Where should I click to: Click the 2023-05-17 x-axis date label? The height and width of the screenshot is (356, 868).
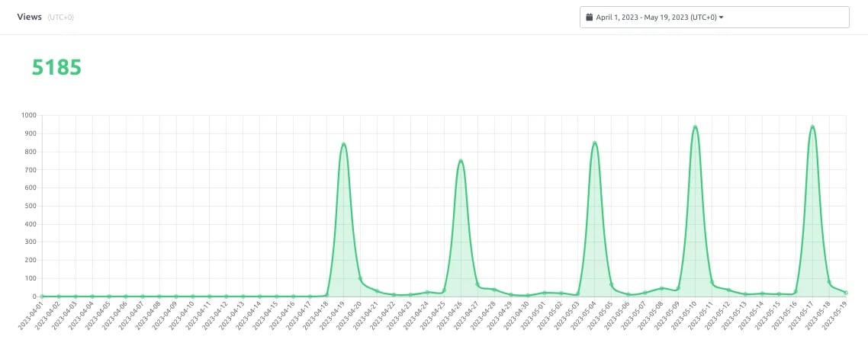(x=800, y=316)
